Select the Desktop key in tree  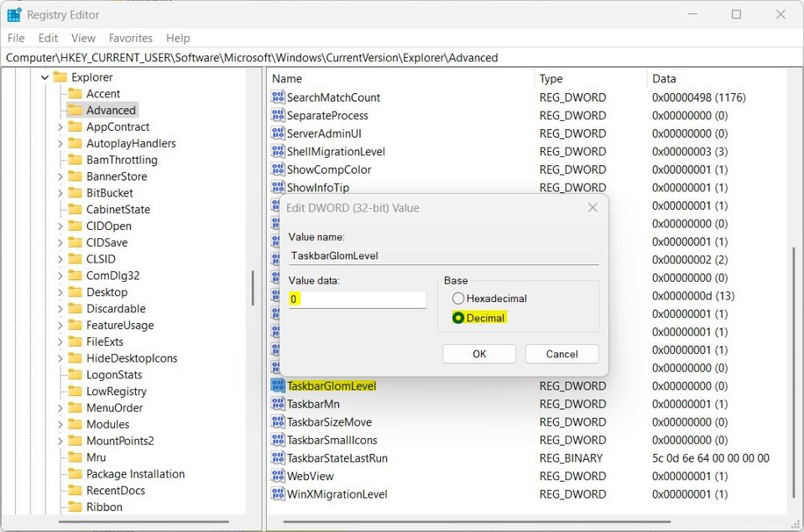tap(107, 292)
